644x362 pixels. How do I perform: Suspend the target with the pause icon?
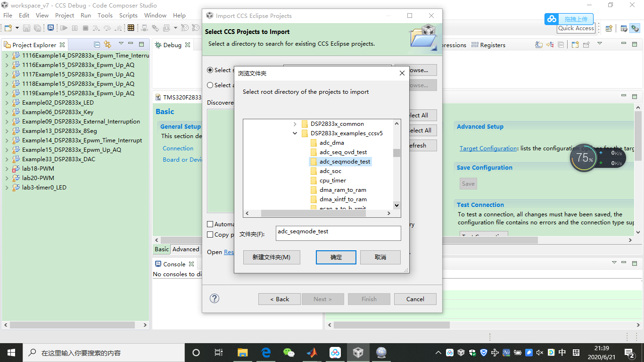click(x=75, y=28)
